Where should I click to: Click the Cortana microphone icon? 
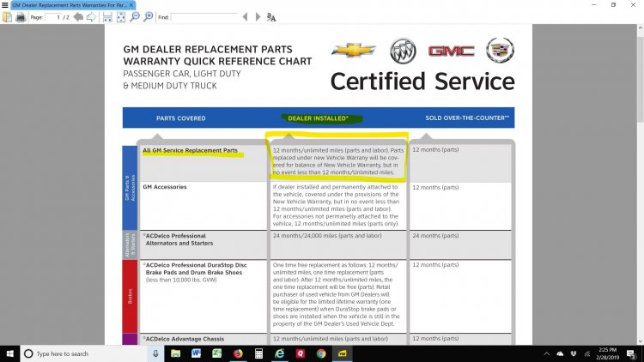(x=155, y=353)
